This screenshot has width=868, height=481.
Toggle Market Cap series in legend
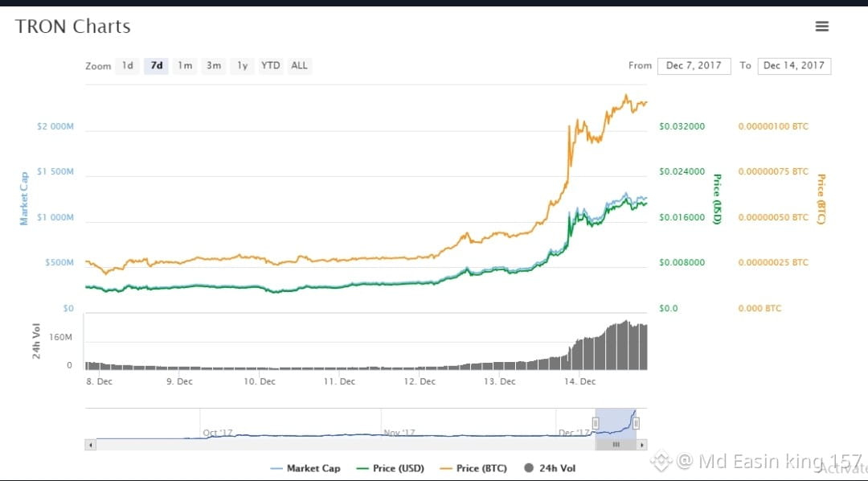tap(307, 469)
